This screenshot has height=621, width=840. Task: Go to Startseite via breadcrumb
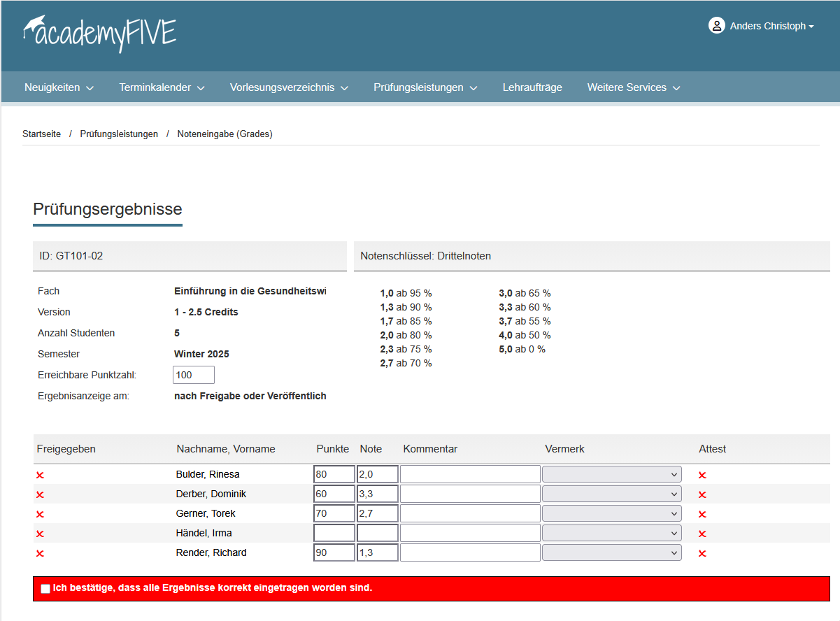coord(41,134)
